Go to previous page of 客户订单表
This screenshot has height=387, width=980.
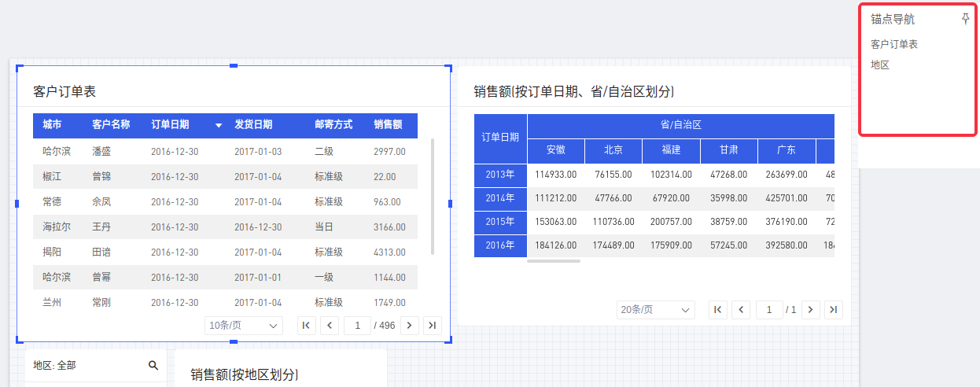click(x=330, y=326)
